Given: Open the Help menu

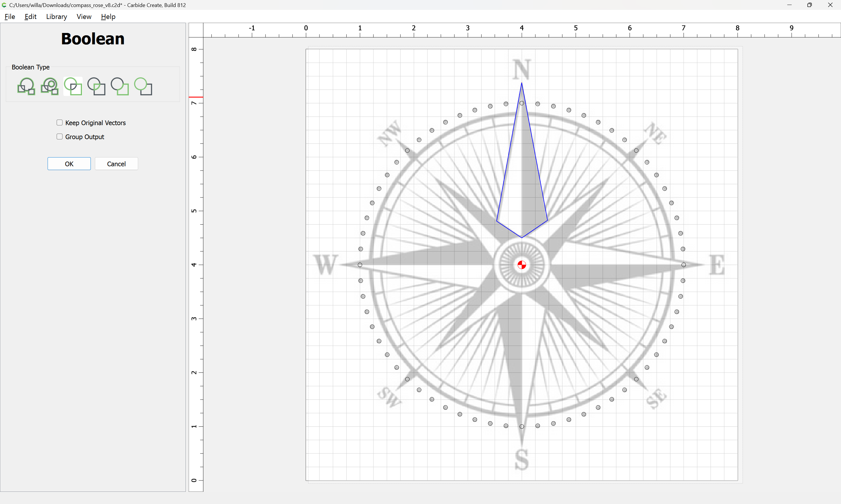Looking at the screenshot, I should tap(108, 17).
